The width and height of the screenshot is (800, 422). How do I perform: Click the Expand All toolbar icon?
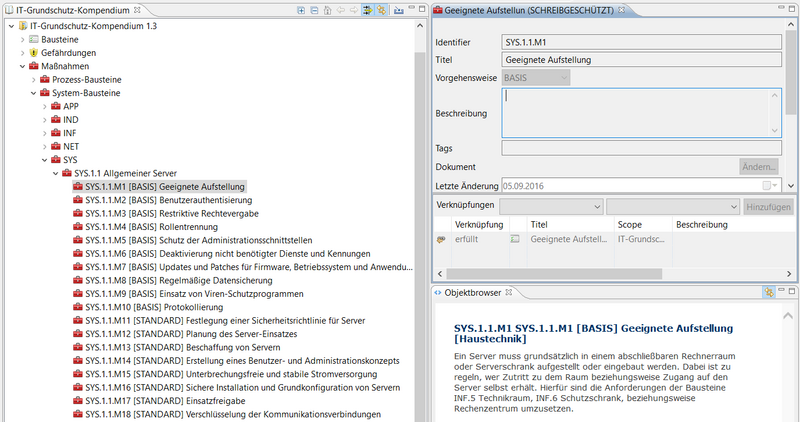click(301, 10)
